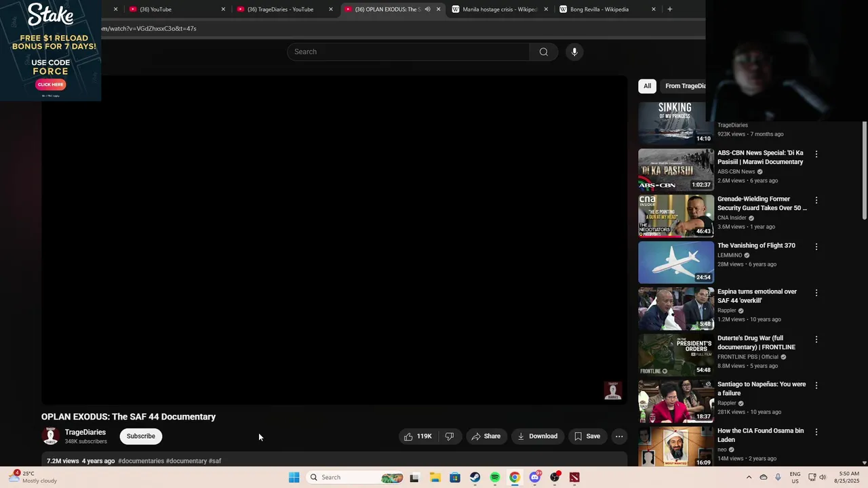Open Santiago to Napeñas video title
868x488 pixels.
tap(762, 388)
